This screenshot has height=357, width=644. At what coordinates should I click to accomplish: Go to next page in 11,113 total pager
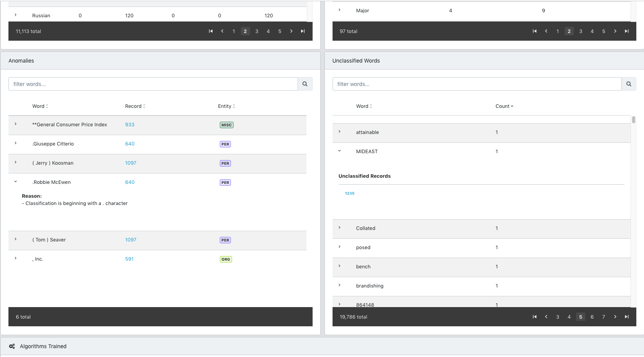pyautogui.click(x=291, y=31)
